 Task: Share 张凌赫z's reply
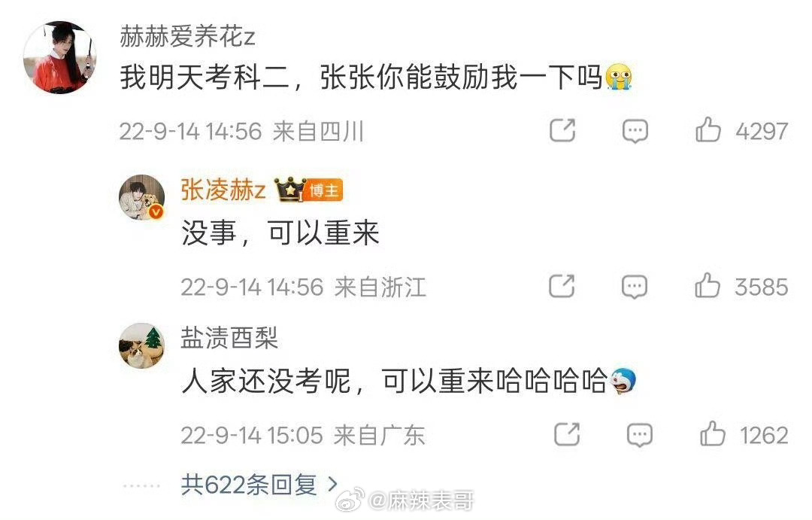(x=562, y=286)
